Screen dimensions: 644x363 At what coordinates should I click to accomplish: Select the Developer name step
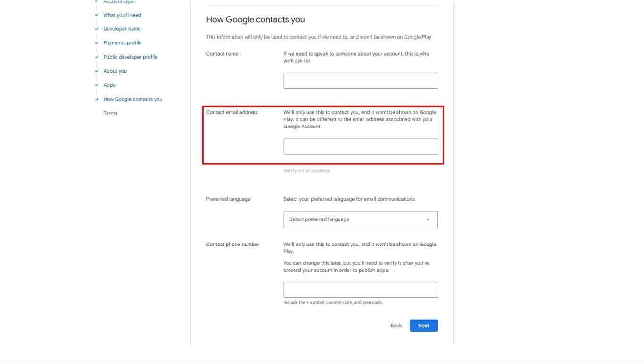(122, 29)
